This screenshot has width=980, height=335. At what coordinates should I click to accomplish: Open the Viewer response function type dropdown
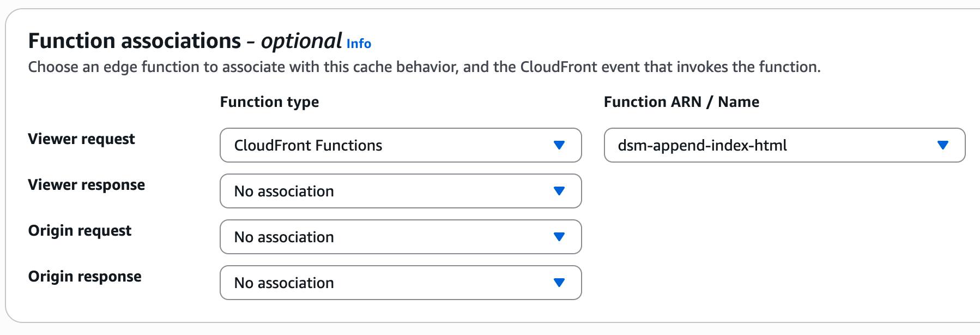pyautogui.click(x=400, y=191)
